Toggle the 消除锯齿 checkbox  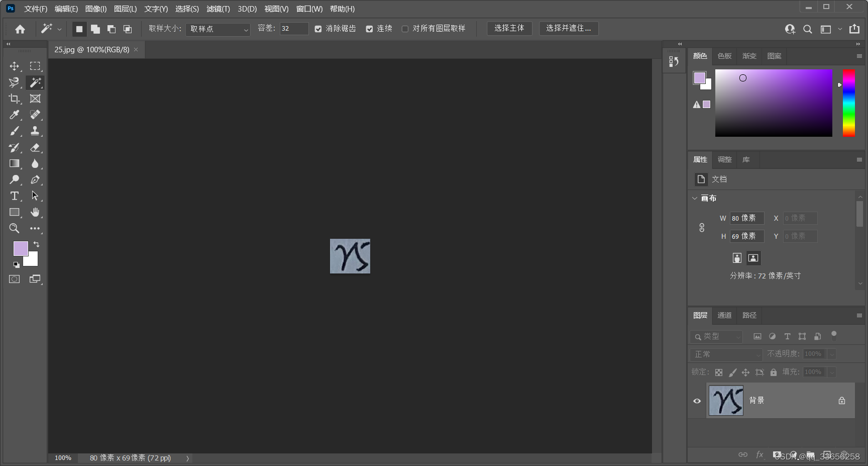[318, 29]
